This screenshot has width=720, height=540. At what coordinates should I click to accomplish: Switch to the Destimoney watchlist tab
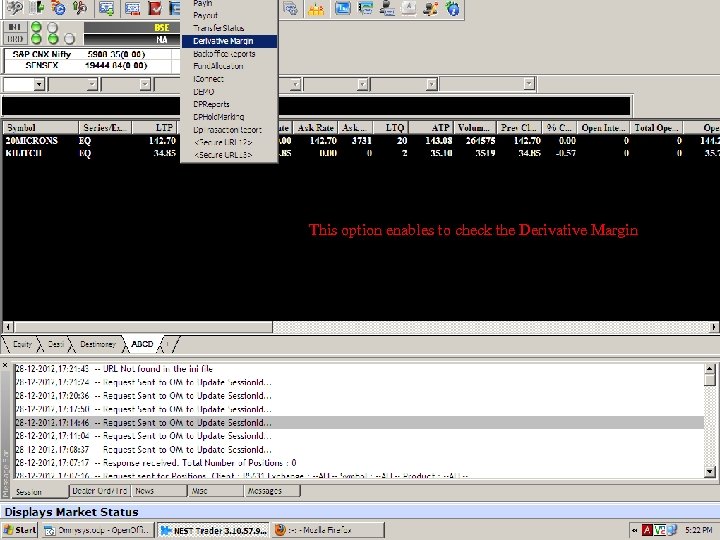tap(97, 344)
